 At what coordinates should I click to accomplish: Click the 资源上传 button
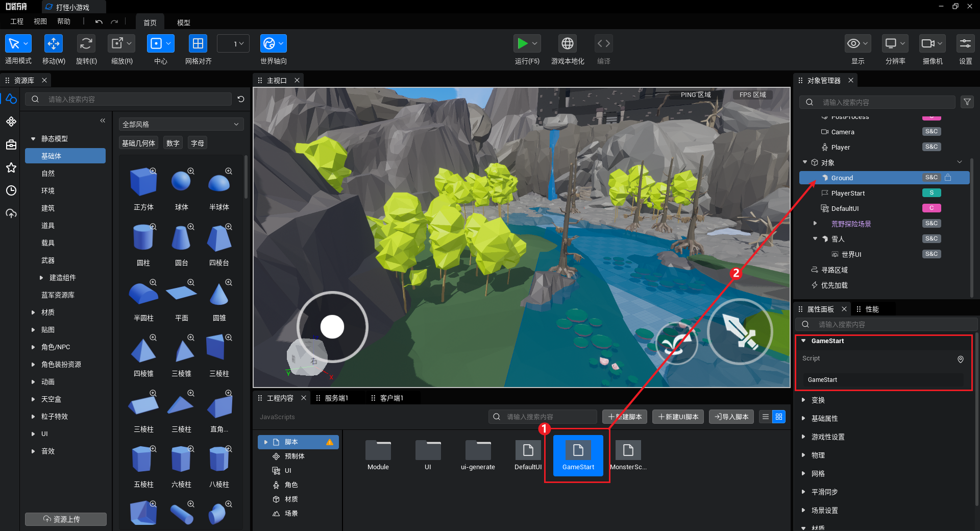pyautogui.click(x=66, y=519)
